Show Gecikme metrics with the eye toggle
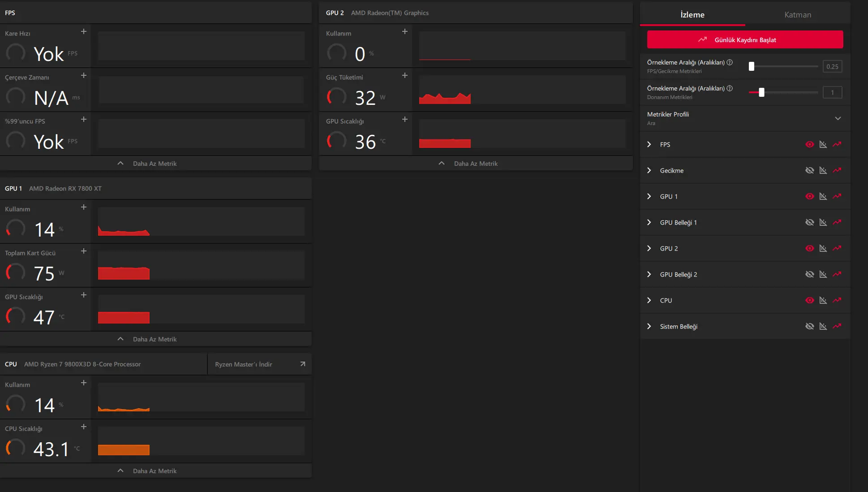The image size is (868, 492). click(810, 170)
